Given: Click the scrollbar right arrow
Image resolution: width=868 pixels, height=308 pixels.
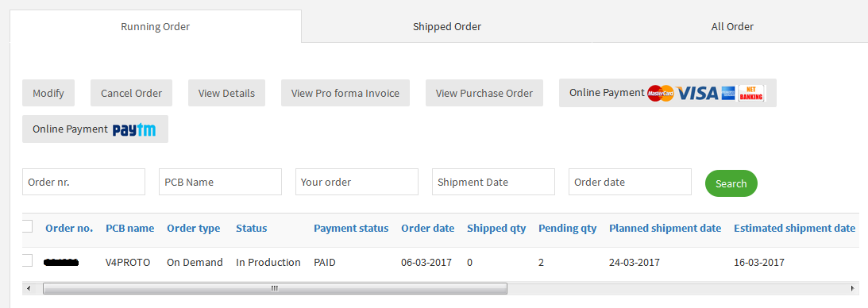Looking at the screenshot, I should (x=852, y=289).
